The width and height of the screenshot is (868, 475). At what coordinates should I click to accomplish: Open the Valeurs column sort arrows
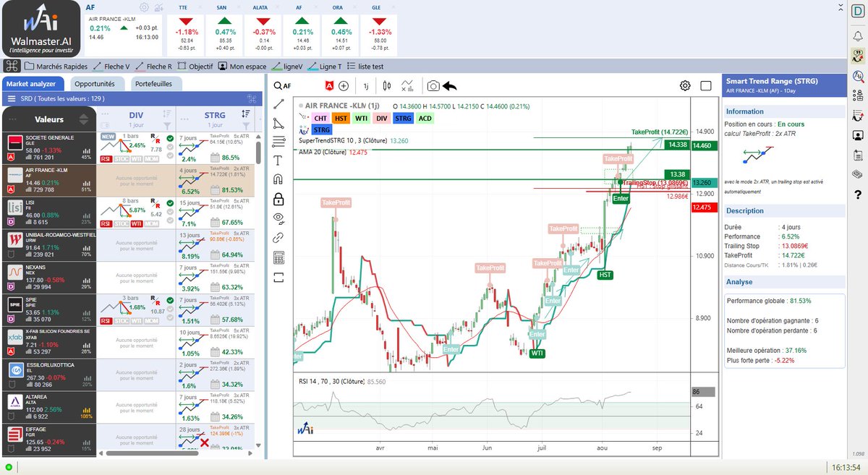tap(83, 119)
